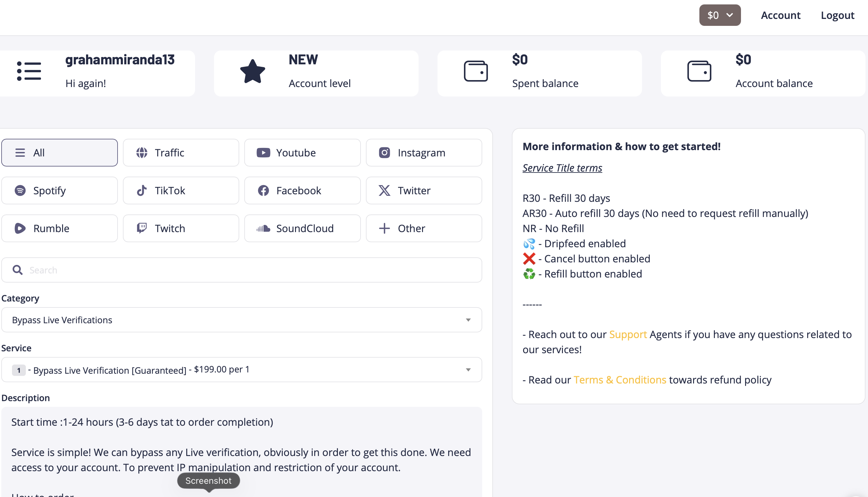Click the "R30 - Refill 30 days" line
Viewport: 868px width, 497px height.
[x=566, y=198]
